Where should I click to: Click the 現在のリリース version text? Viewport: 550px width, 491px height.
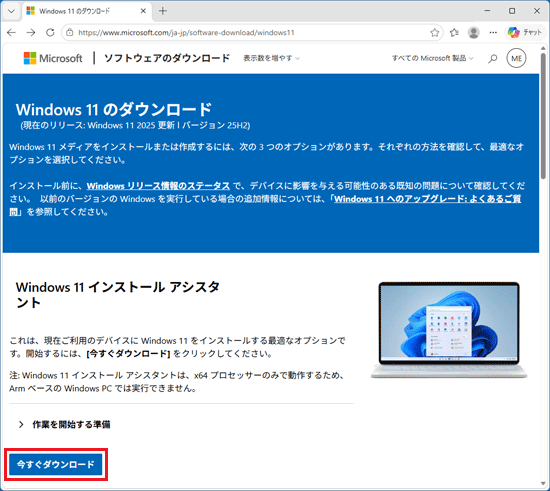(135, 126)
